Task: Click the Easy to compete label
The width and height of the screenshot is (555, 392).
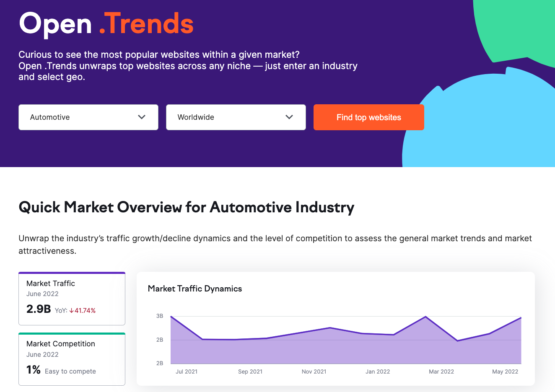Action: pos(70,371)
